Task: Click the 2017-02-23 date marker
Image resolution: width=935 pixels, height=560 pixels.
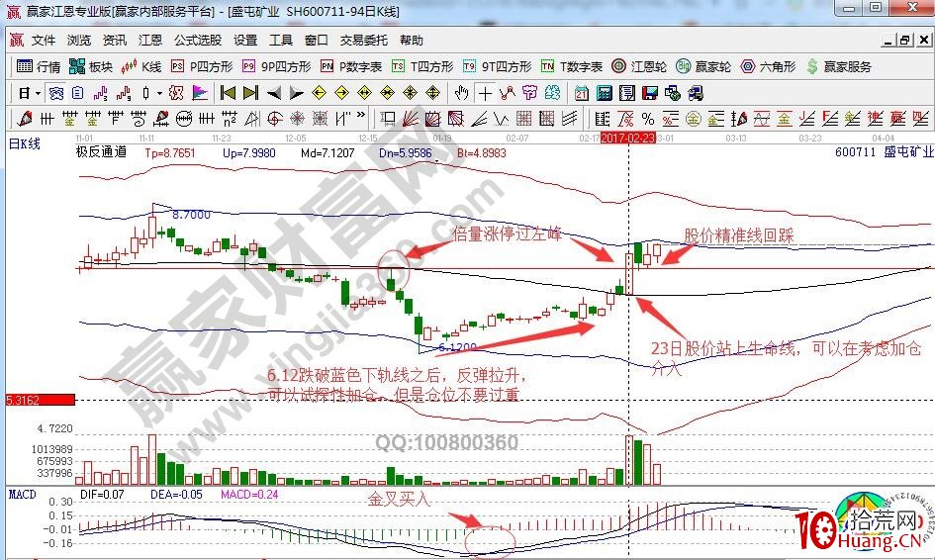Action: (628, 138)
